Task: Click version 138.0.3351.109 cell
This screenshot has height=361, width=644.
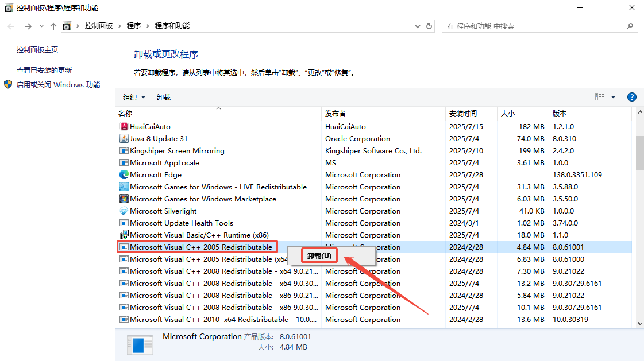Action: 577,174
